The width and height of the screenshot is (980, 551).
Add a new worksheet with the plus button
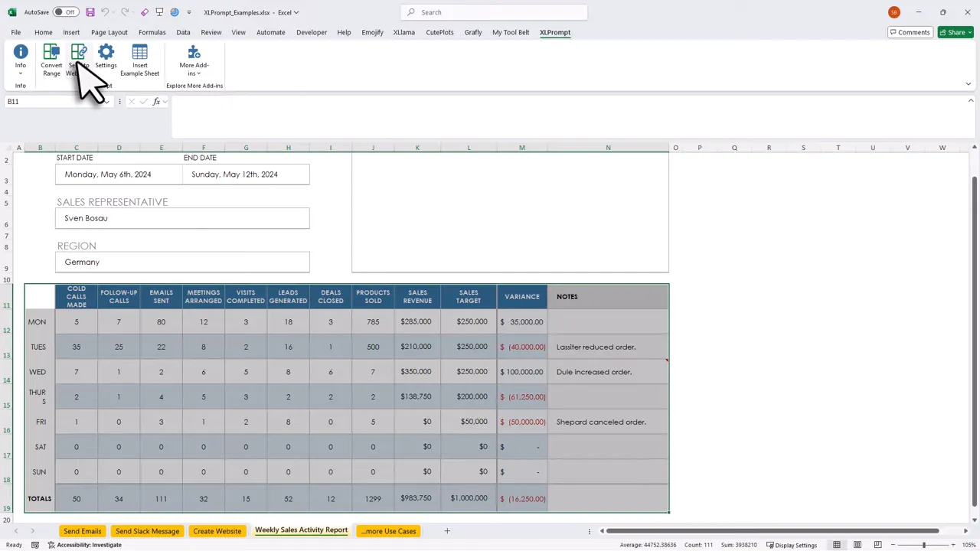447,530
